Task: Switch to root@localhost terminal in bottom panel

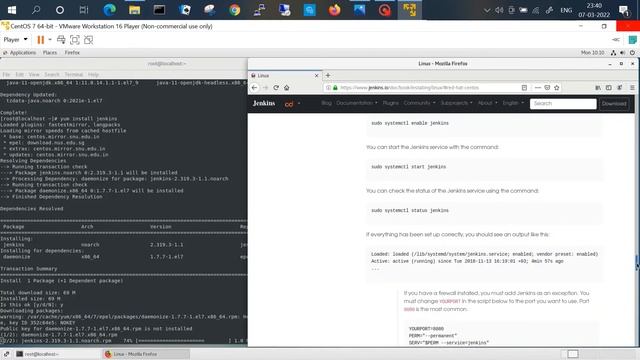Action: (57, 354)
